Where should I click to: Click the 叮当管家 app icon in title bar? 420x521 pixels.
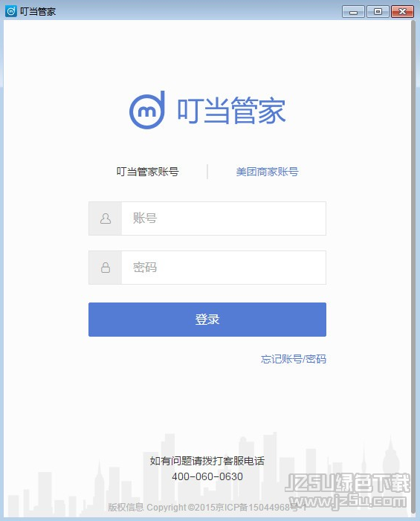11,11
